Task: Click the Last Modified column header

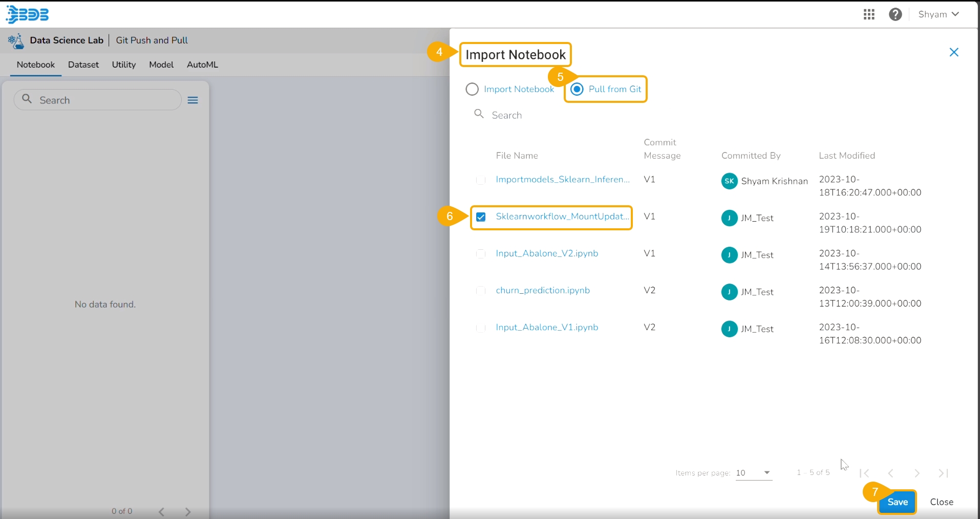Action: click(x=847, y=156)
